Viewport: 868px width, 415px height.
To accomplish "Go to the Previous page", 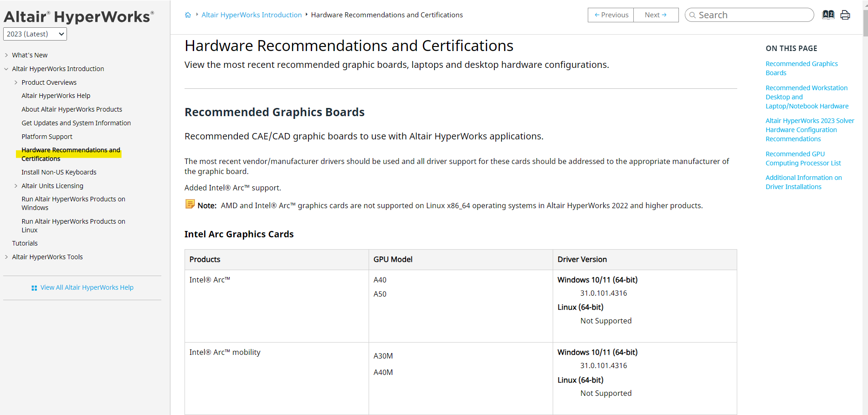I will point(611,15).
